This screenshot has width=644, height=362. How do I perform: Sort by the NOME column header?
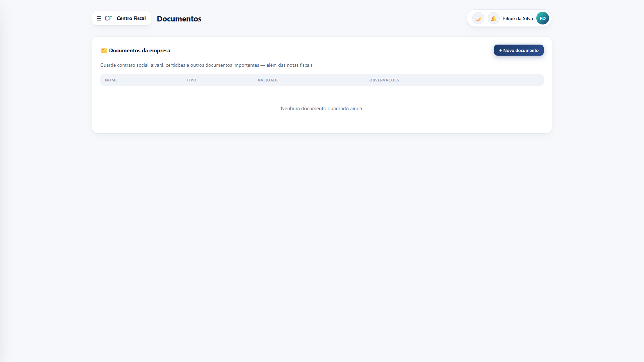point(111,80)
